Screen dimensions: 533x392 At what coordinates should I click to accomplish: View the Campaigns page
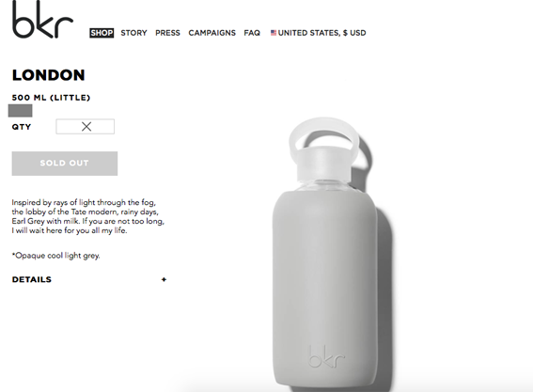pyautogui.click(x=212, y=33)
